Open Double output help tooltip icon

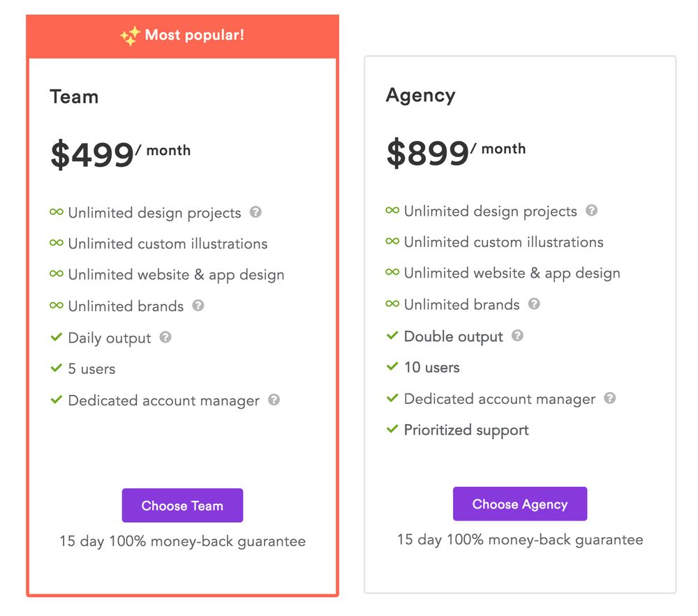[517, 335]
